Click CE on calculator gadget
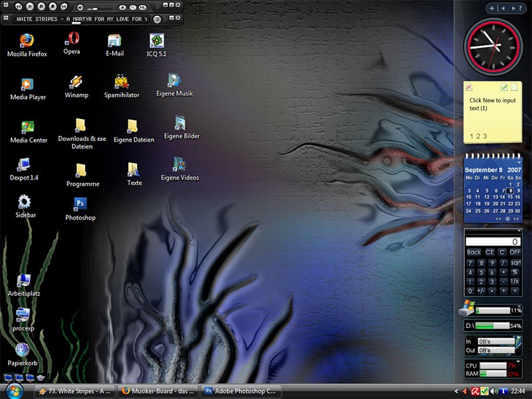 (489, 252)
